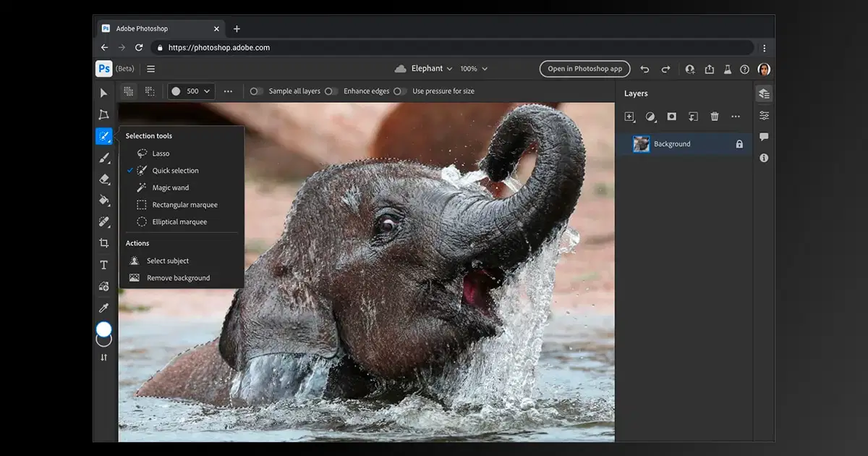868x456 pixels.
Task: Choose Magic wand from Selection tools
Action: pos(171,187)
